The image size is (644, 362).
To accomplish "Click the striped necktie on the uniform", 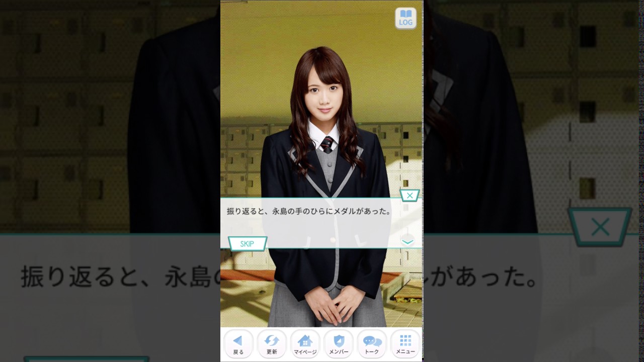I will click(327, 144).
